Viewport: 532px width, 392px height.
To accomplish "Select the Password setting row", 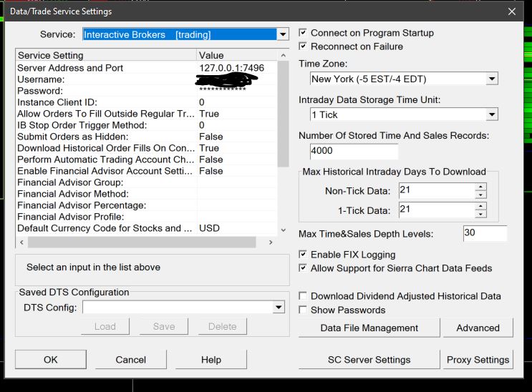I will [x=146, y=91].
